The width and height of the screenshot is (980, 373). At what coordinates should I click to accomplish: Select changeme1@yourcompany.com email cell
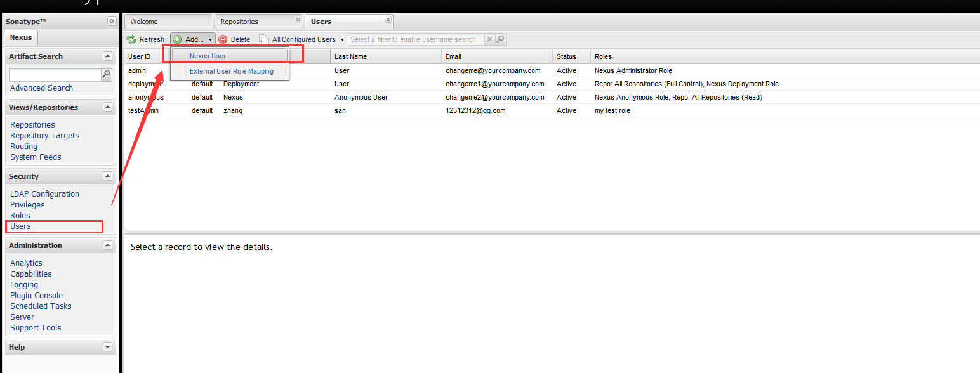coord(495,84)
